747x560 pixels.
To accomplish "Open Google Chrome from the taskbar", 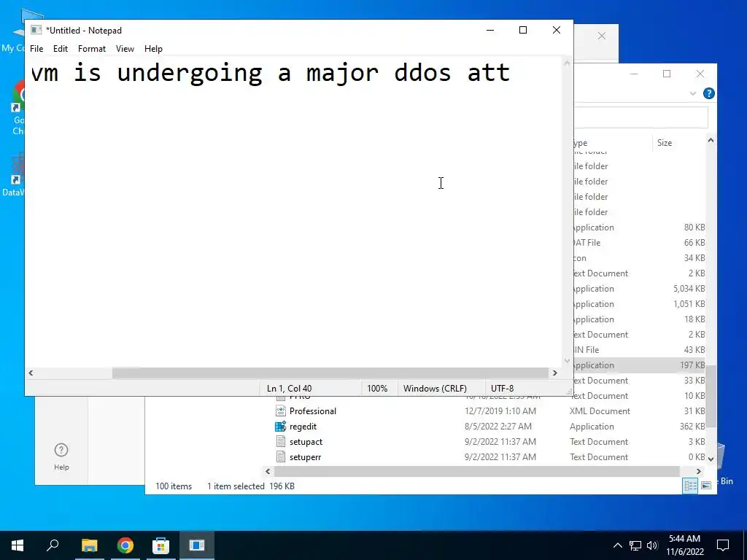I will 125,545.
